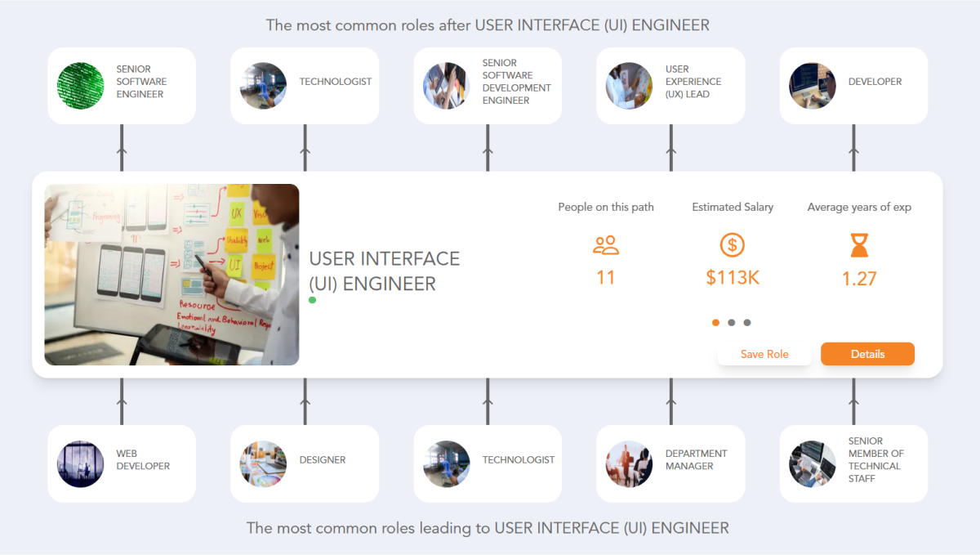Viewport: 980px width, 555px height.
Task: Expand the arrow leading to Developer
Action: pos(853,151)
